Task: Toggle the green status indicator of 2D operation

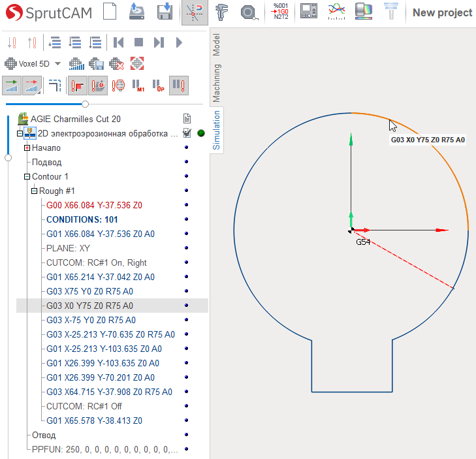Action: 201,133
